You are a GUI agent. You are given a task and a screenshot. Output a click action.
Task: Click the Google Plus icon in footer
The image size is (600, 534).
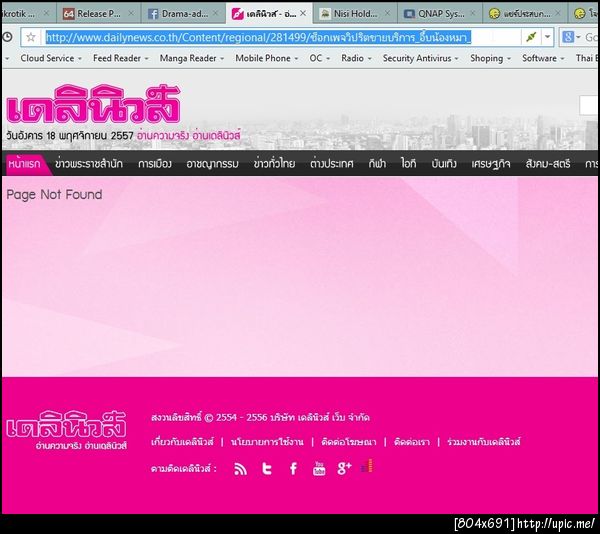tap(344, 468)
